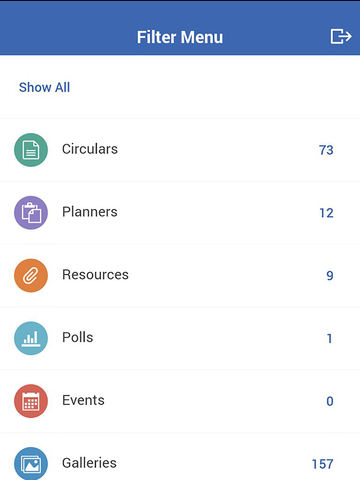The image size is (360, 480).
Task: Open the Planners filter label
Action: coord(90,212)
